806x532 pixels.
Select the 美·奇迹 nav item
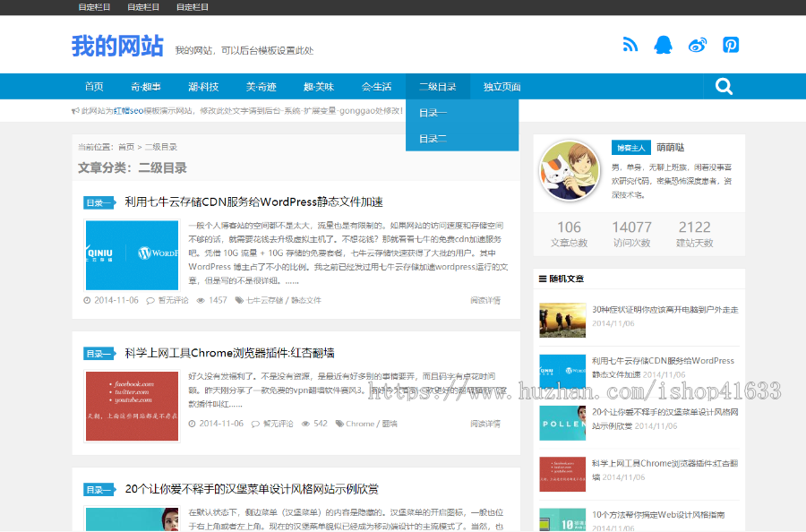click(x=262, y=87)
